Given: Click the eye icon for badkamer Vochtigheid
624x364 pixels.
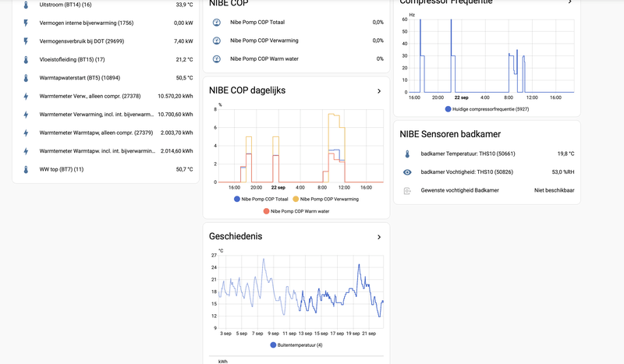Looking at the screenshot, I should [x=407, y=172].
